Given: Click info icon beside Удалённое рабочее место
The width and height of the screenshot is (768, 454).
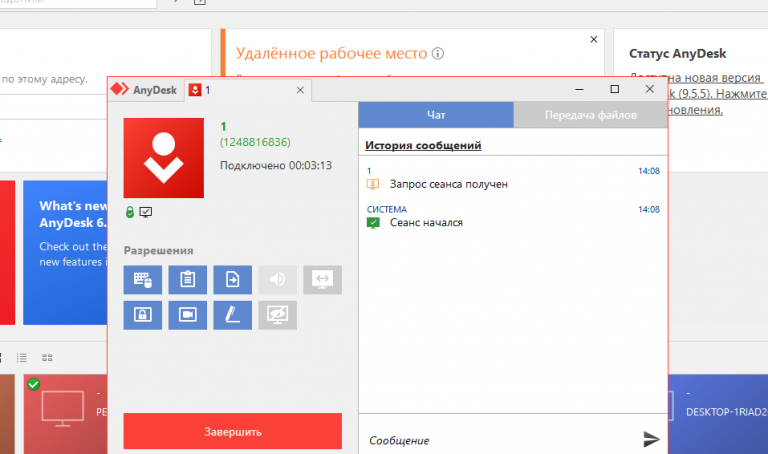Looking at the screenshot, I should tap(438, 53).
